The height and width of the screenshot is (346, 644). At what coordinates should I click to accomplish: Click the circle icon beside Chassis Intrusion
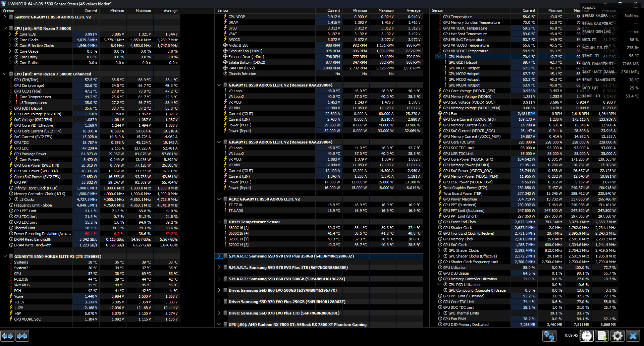(x=225, y=74)
